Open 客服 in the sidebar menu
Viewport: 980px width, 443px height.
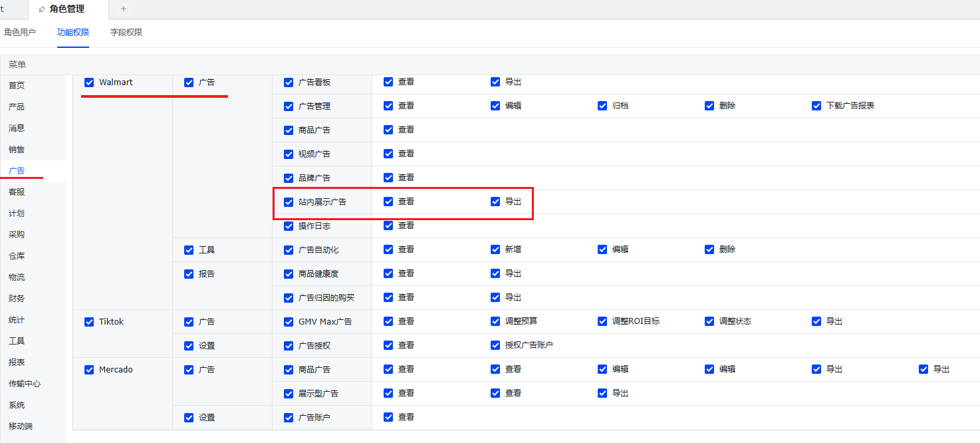(x=17, y=192)
